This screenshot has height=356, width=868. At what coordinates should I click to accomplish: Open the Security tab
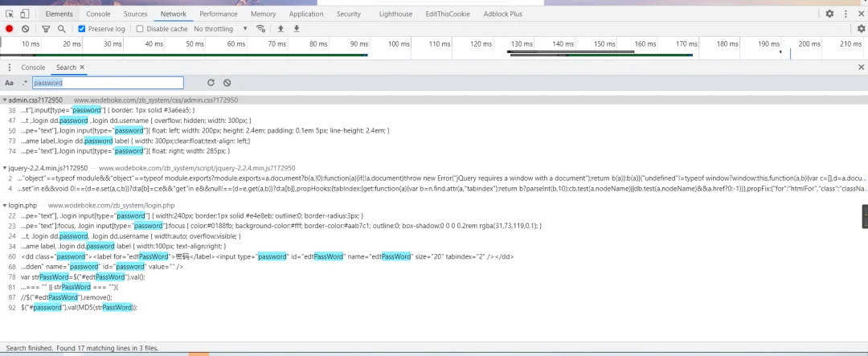[x=349, y=14]
